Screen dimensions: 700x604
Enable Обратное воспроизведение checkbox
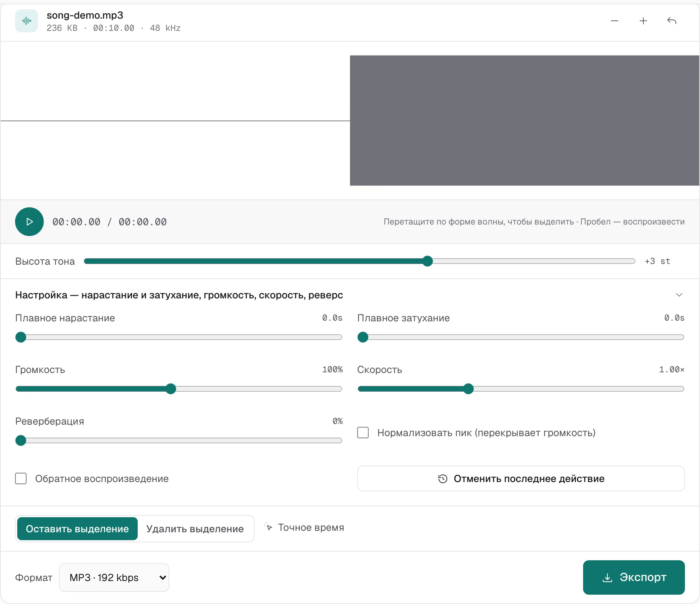pos(21,478)
